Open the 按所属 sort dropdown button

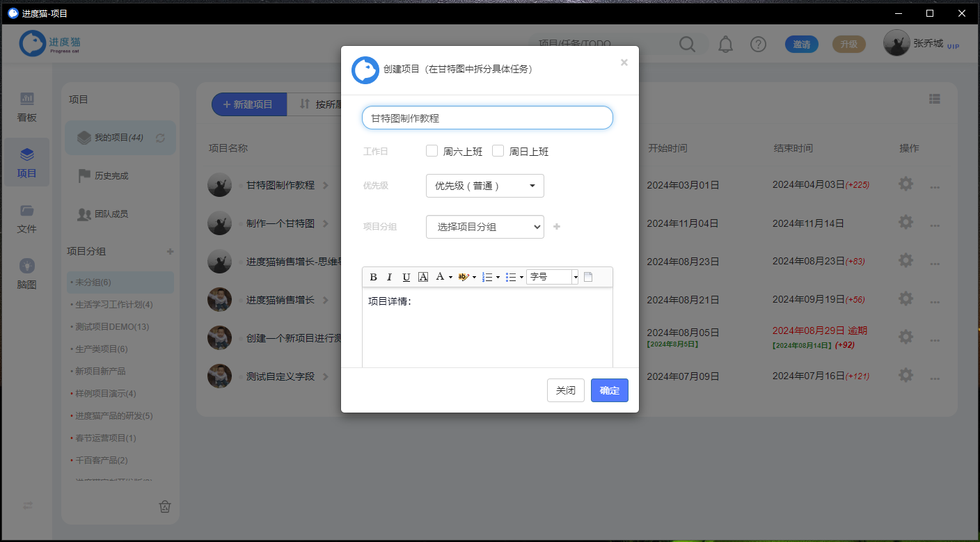(x=315, y=104)
